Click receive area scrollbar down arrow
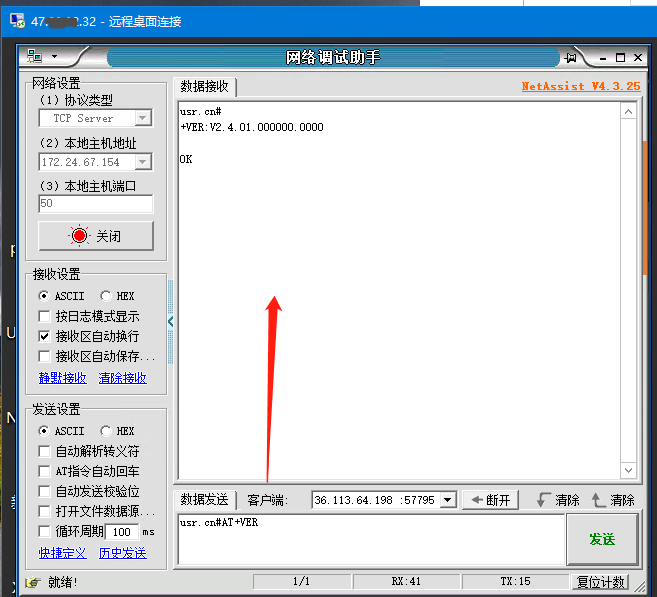The height and width of the screenshot is (597, 657). tap(629, 470)
